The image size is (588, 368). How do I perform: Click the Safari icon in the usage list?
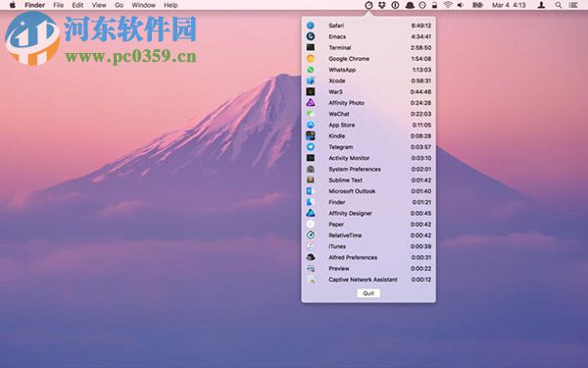point(311,26)
